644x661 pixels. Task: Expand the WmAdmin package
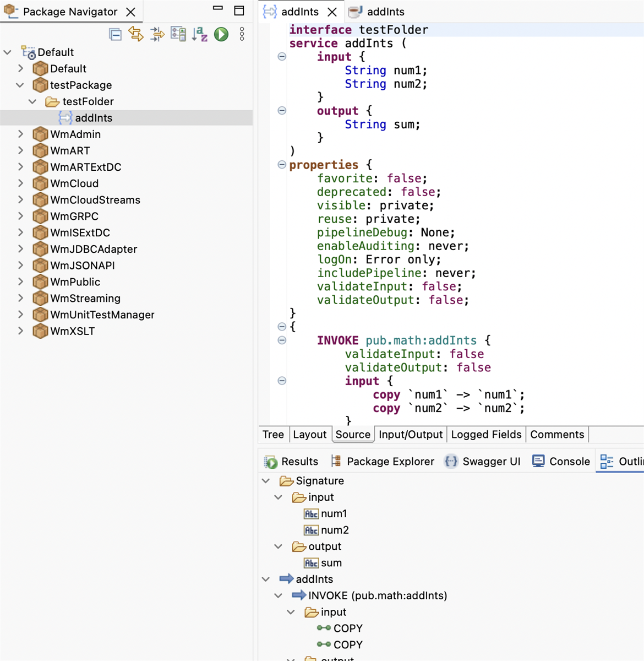[x=20, y=134]
